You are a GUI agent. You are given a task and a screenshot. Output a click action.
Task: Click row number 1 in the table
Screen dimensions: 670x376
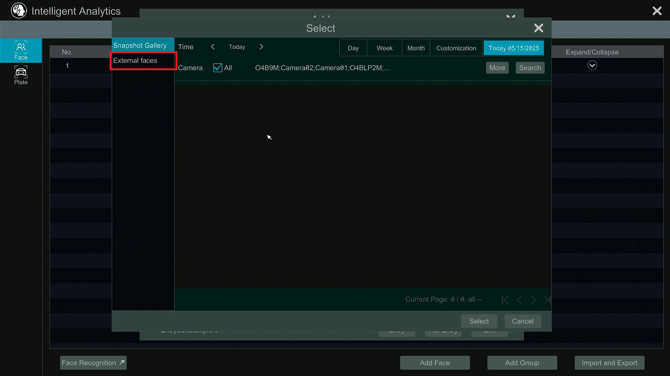point(67,66)
